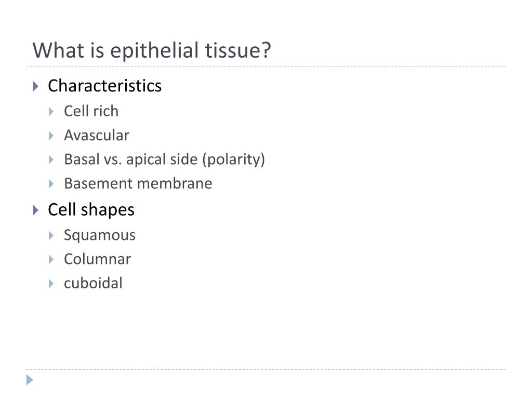Click the 'Cell shapes' heading text
532x399 pixels.
tap(91, 210)
